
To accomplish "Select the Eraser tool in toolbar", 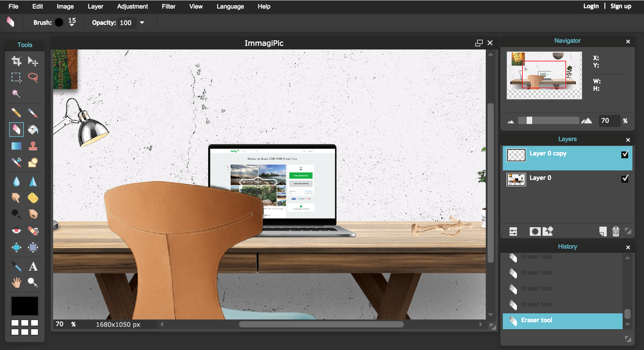I will (16, 129).
